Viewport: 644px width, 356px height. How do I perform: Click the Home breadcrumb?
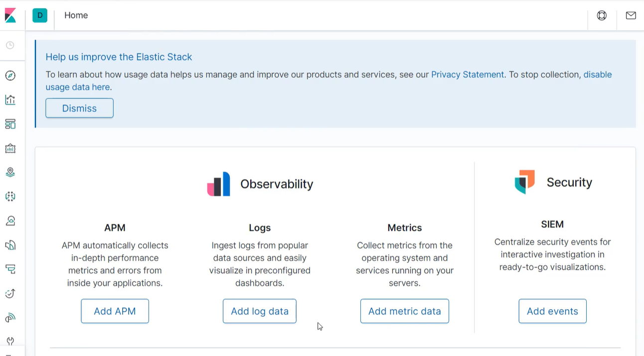point(76,15)
